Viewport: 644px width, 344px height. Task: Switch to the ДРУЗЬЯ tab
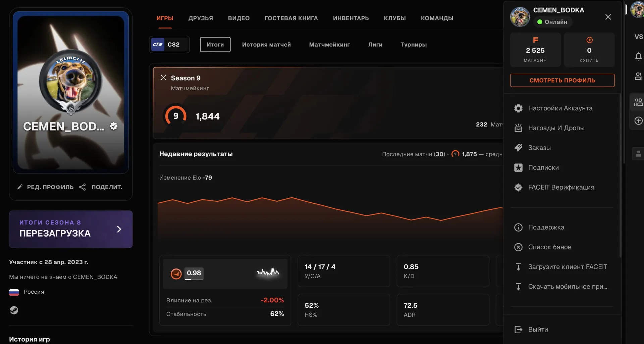coord(201,18)
